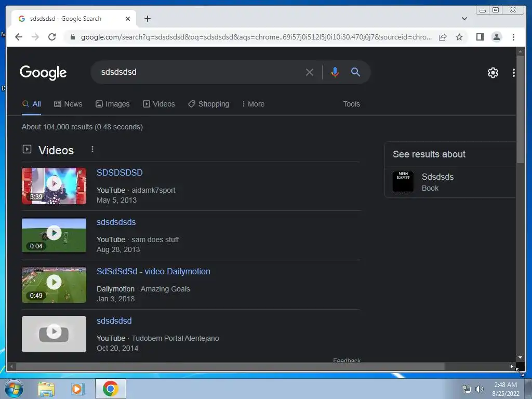532x399 pixels.
Task: Click the vertical scrollbar down arrow
Action: [520, 357]
